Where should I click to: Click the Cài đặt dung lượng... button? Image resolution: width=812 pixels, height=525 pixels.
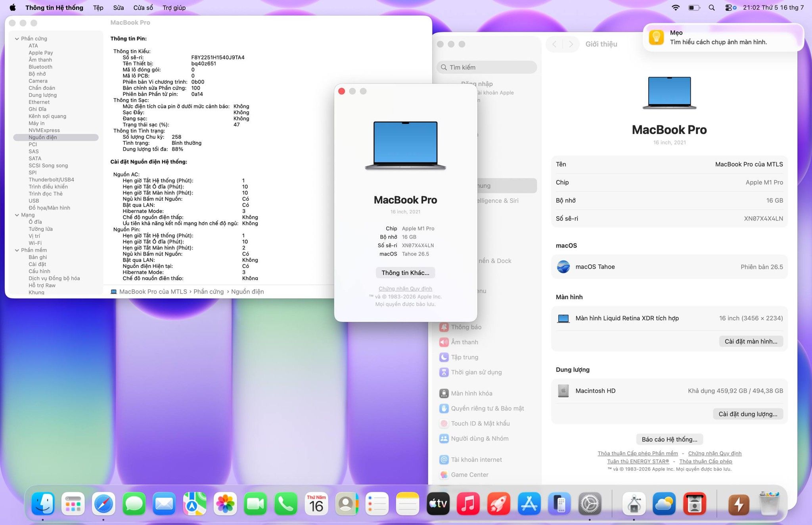pyautogui.click(x=748, y=414)
